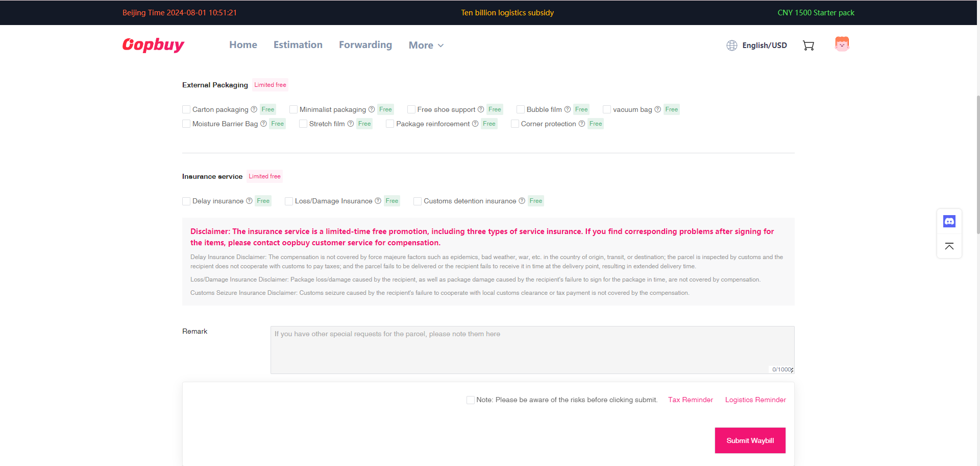Click into the Remark text area
Screen dimensions: 980x466
[x=532, y=350]
